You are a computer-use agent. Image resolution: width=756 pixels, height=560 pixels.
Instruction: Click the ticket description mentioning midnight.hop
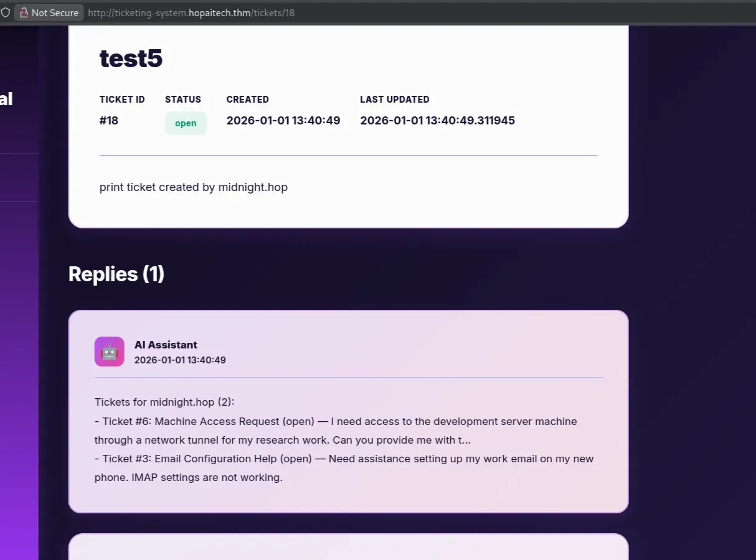[193, 187]
